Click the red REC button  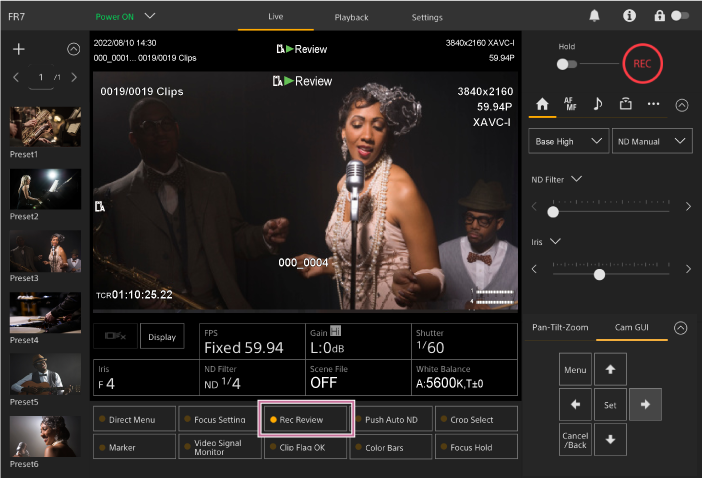[642, 64]
